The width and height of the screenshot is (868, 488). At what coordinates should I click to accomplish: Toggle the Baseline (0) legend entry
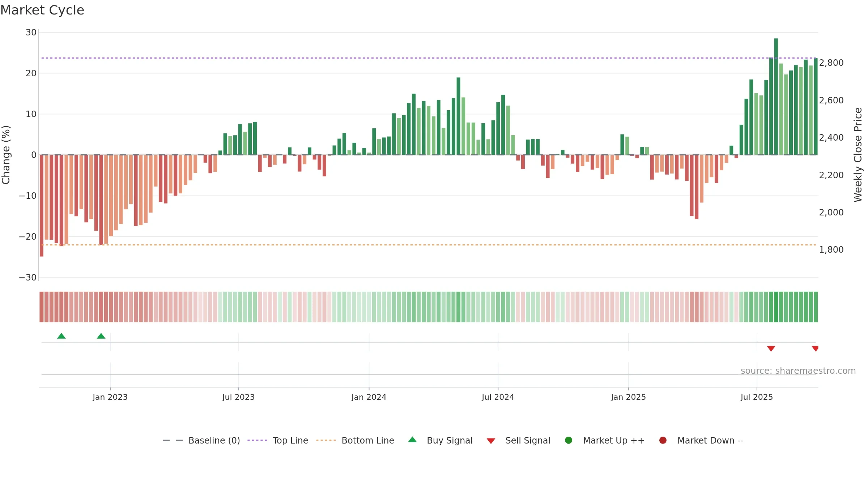coord(201,440)
